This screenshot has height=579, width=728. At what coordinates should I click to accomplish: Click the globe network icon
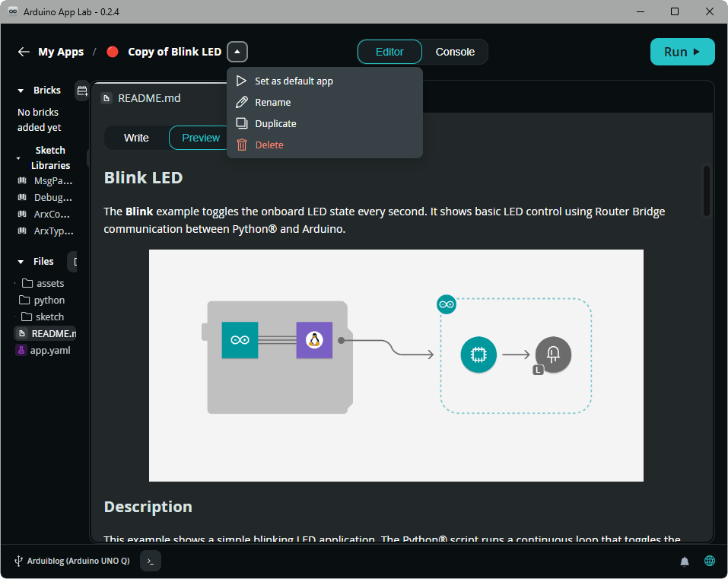(x=710, y=562)
